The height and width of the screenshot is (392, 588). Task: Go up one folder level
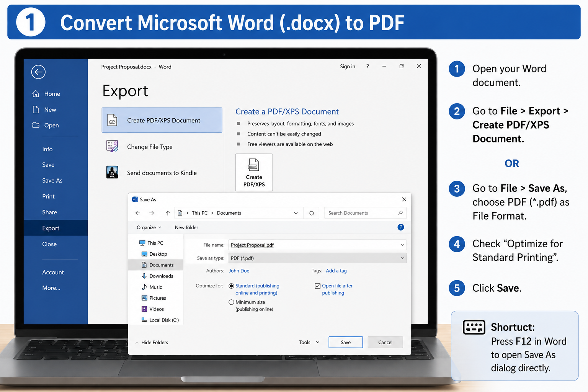pyautogui.click(x=167, y=213)
